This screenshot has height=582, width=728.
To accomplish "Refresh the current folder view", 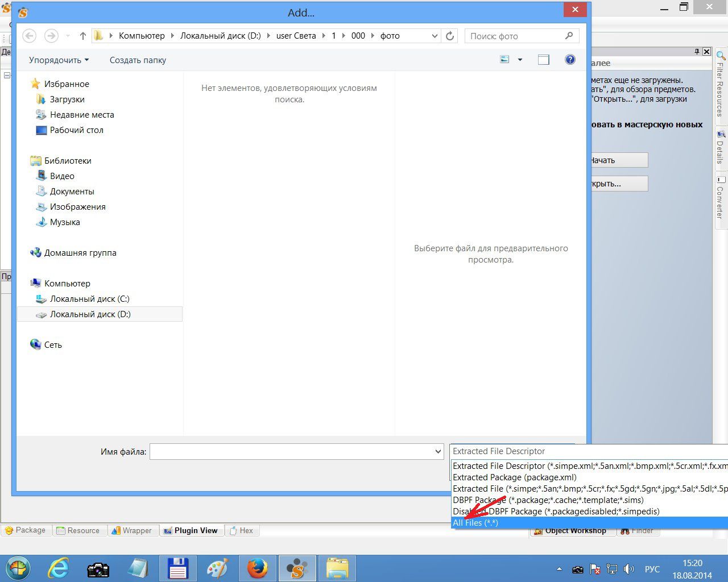I will point(450,36).
